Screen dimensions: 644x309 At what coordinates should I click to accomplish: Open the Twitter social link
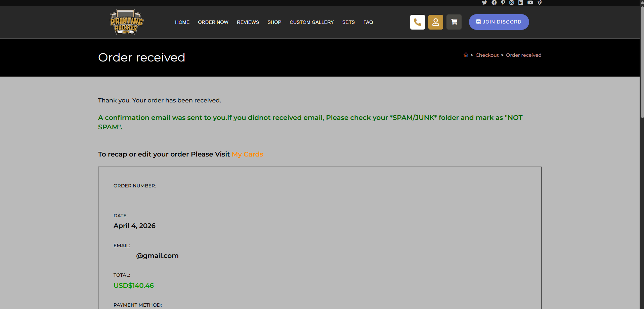pos(484,2)
